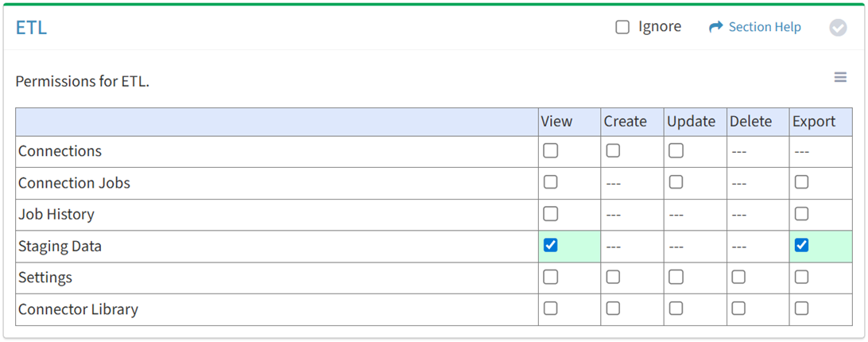Enable Create permission for Connector Library

[x=613, y=309]
